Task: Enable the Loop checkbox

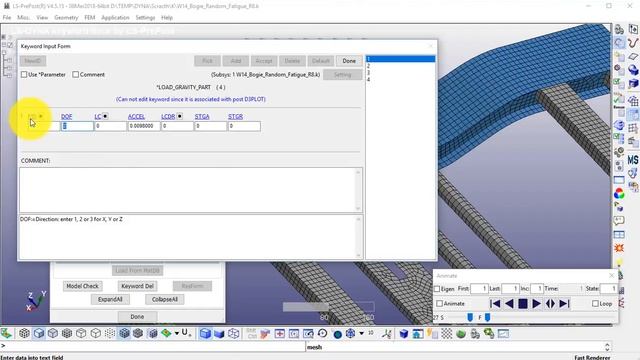Action: pos(595,304)
